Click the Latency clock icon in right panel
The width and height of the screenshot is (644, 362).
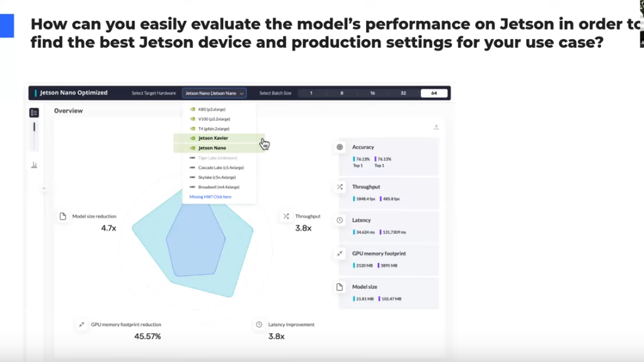(x=340, y=220)
